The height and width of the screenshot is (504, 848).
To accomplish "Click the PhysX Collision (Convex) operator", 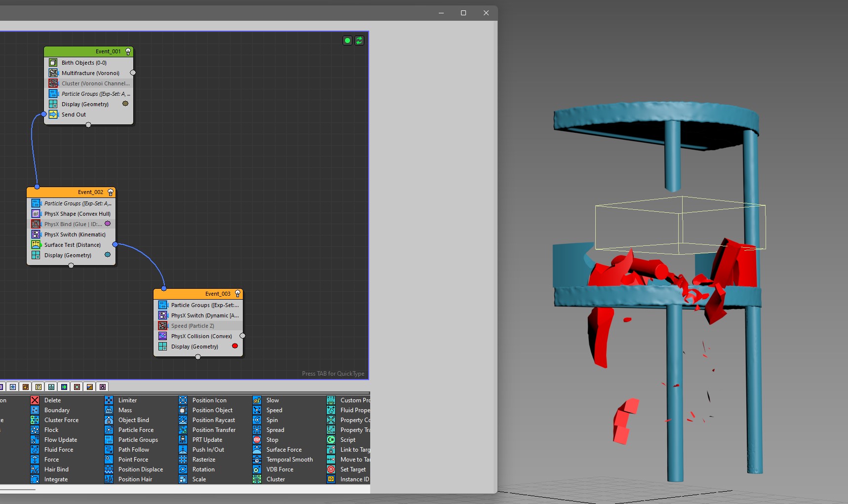I will 201,336.
